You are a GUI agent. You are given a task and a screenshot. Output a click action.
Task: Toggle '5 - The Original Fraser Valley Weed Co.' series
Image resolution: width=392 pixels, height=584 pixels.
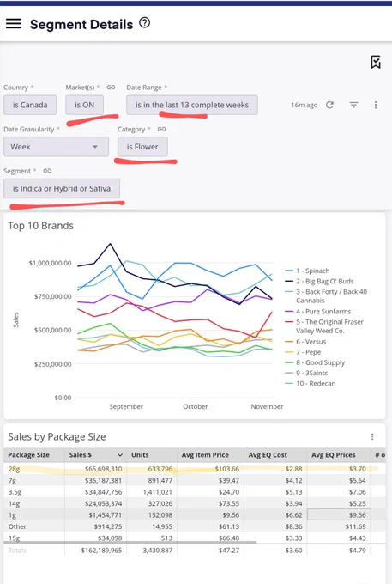[324, 326]
